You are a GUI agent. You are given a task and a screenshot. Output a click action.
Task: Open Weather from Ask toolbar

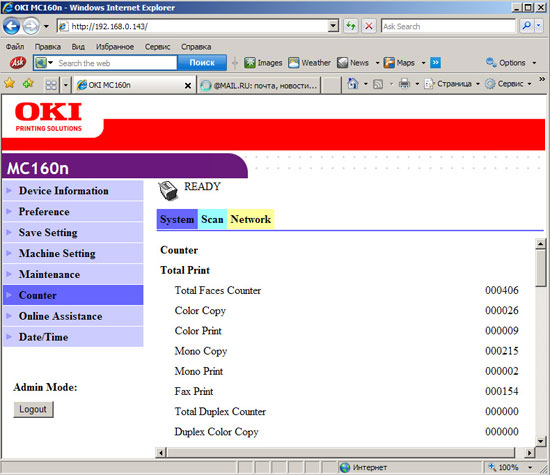(309, 63)
